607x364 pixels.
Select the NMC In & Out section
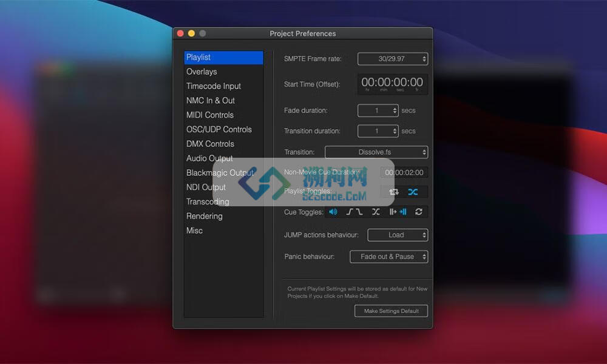pyautogui.click(x=224, y=101)
